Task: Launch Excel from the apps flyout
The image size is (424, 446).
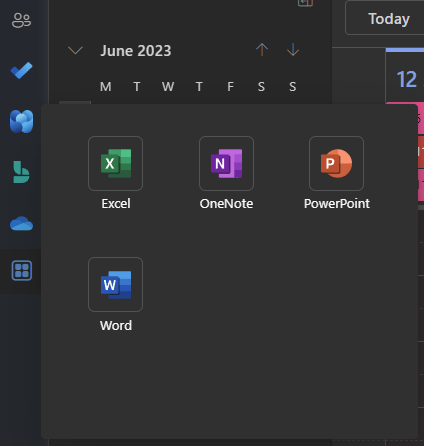Action: 116,163
